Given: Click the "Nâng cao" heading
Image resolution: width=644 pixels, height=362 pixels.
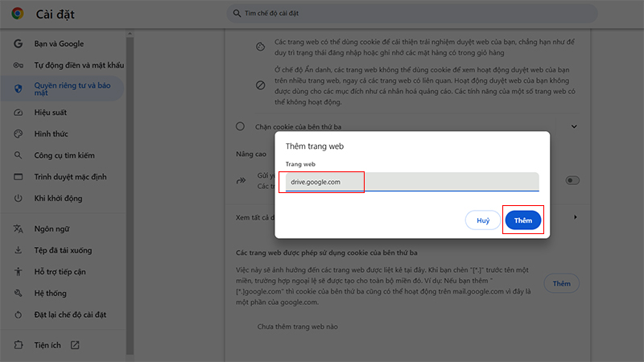Looking at the screenshot, I should click(x=251, y=154).
